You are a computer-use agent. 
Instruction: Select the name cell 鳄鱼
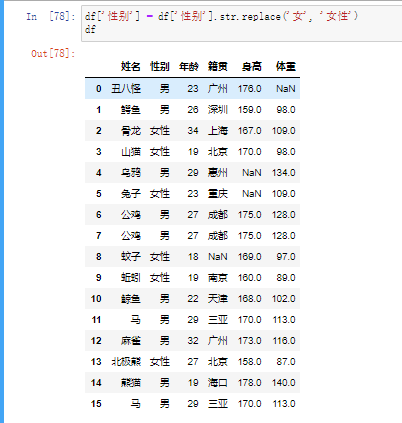click(131, 110)
